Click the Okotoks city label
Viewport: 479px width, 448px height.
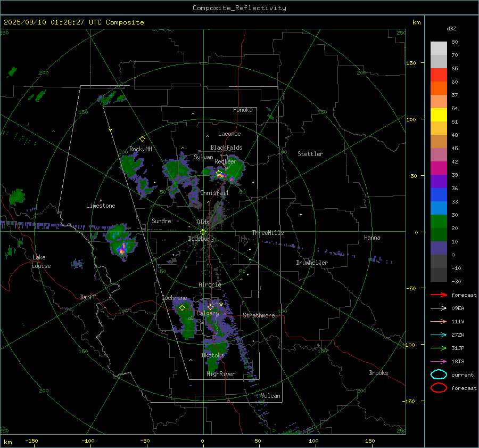pyautogui.click(x=213, y=355)
